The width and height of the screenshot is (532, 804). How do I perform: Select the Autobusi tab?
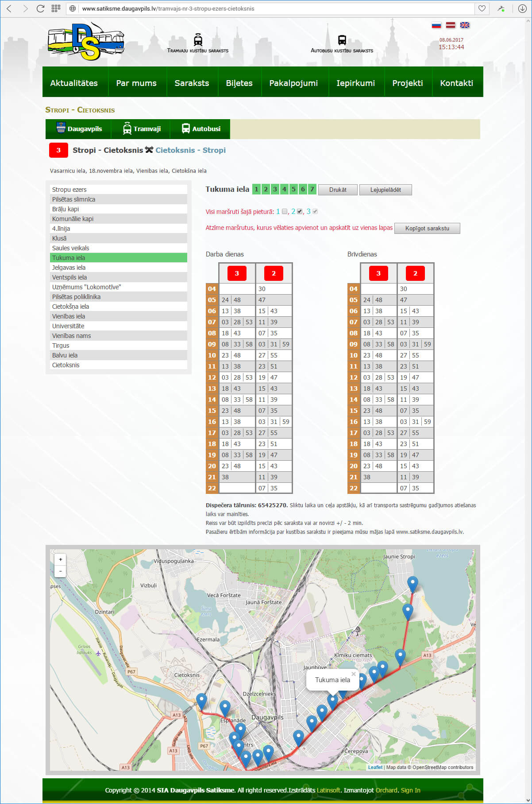coord(200,129)
